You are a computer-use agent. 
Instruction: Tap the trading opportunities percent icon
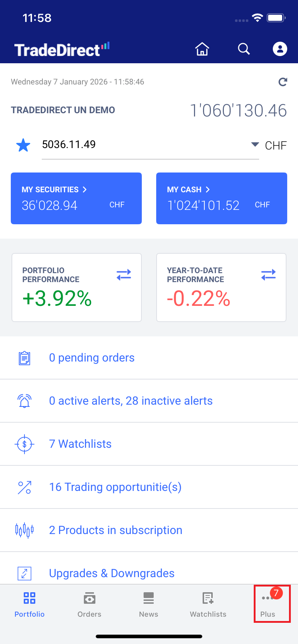click(24, 487)
